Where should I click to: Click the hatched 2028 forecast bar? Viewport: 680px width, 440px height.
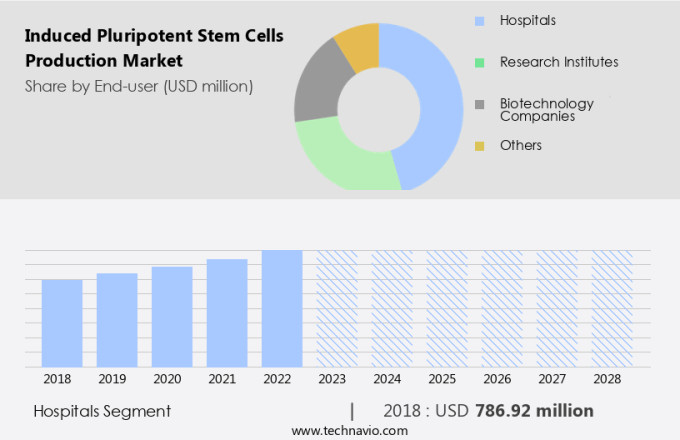click(x=611, y=308)
